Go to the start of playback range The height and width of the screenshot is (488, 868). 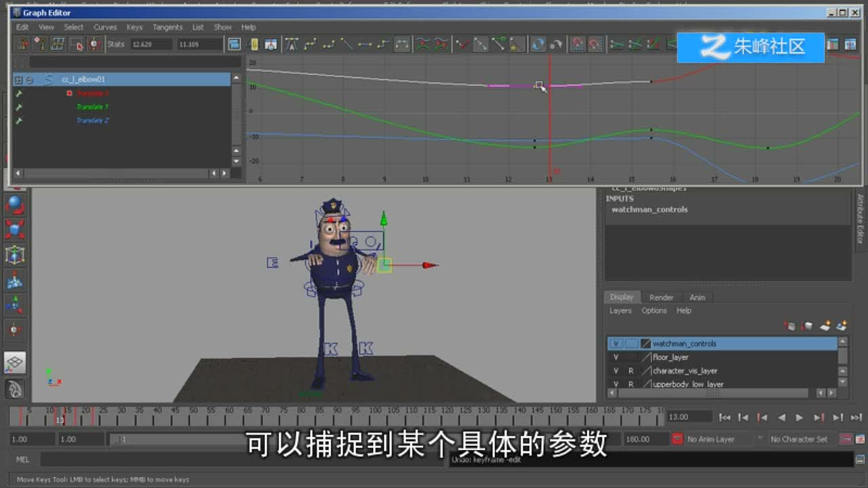[725, 418]
